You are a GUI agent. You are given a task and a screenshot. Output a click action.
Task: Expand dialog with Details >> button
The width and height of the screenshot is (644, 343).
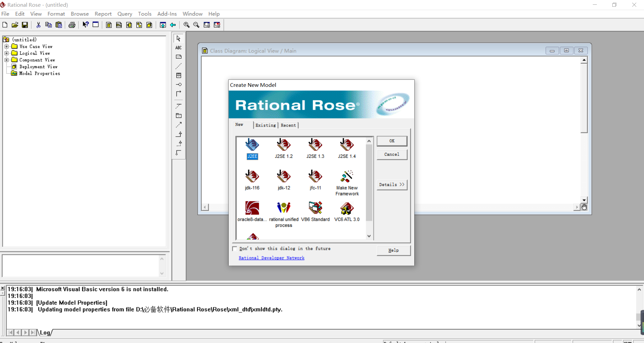[392, 184]
